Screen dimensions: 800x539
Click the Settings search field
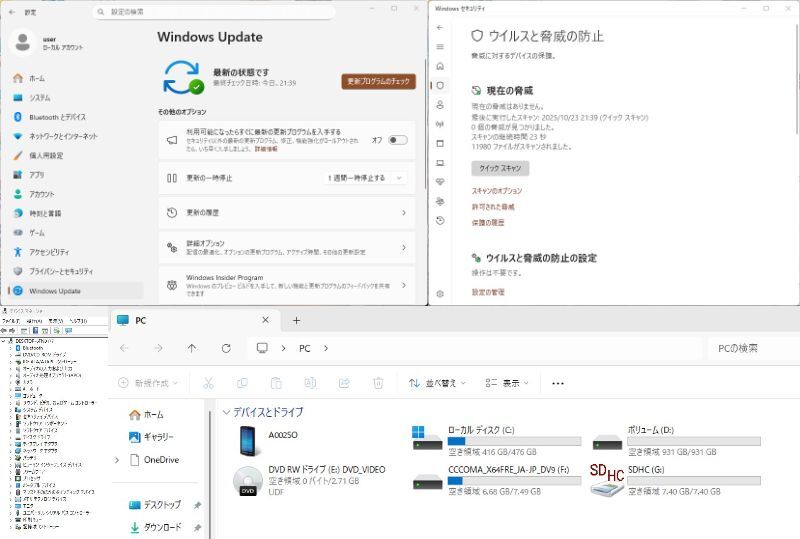[214, 12]
